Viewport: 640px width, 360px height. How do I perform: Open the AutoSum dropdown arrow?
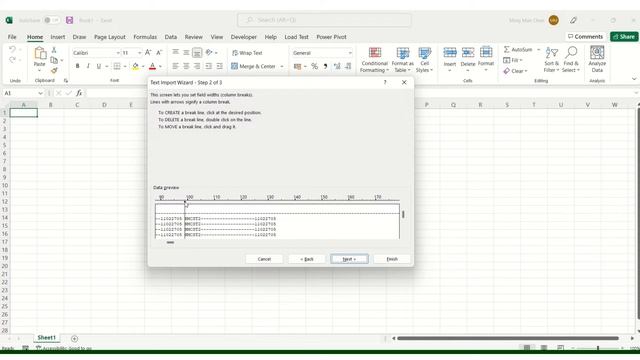pyautogui.click(x=538, y=49)
